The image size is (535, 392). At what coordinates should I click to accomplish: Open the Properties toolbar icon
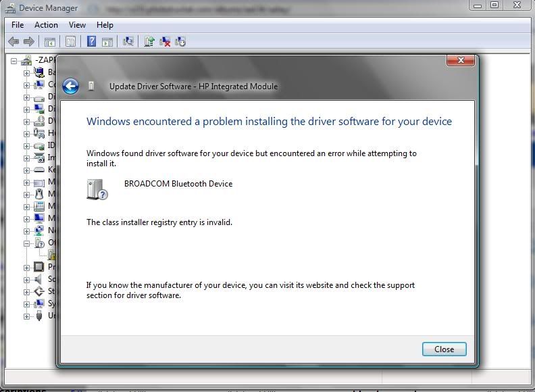tap(70, 42)
